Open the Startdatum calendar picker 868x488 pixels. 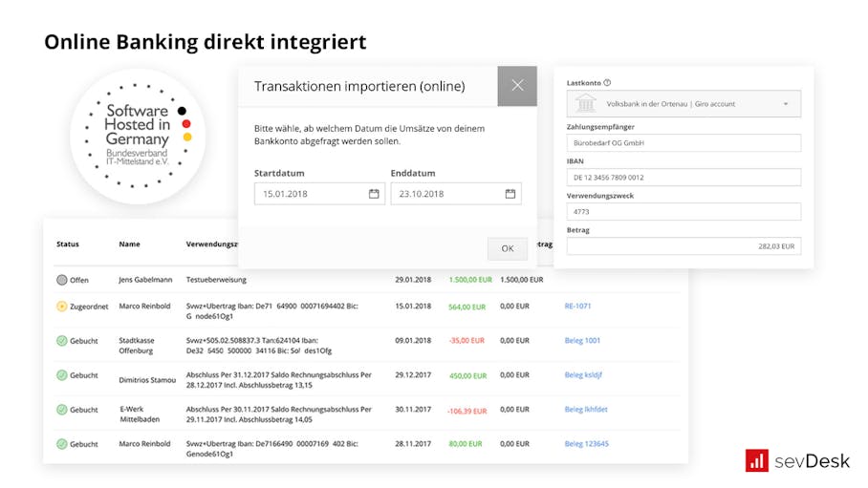coord(374,194)
